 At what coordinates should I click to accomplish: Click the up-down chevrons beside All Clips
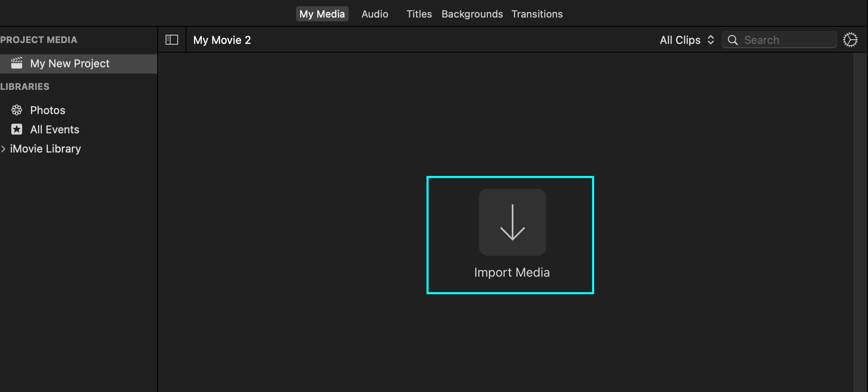point(711,40)
